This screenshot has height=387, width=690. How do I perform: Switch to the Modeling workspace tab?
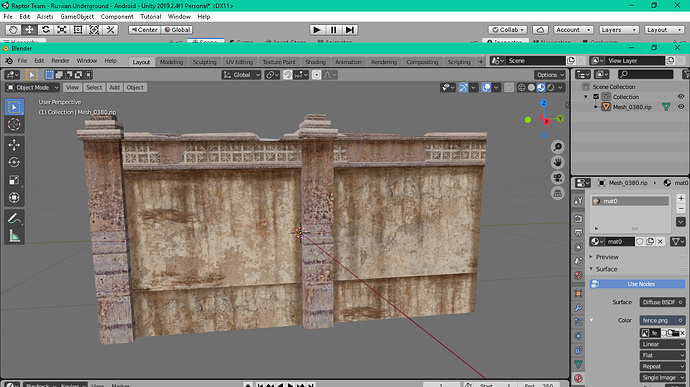171,62
